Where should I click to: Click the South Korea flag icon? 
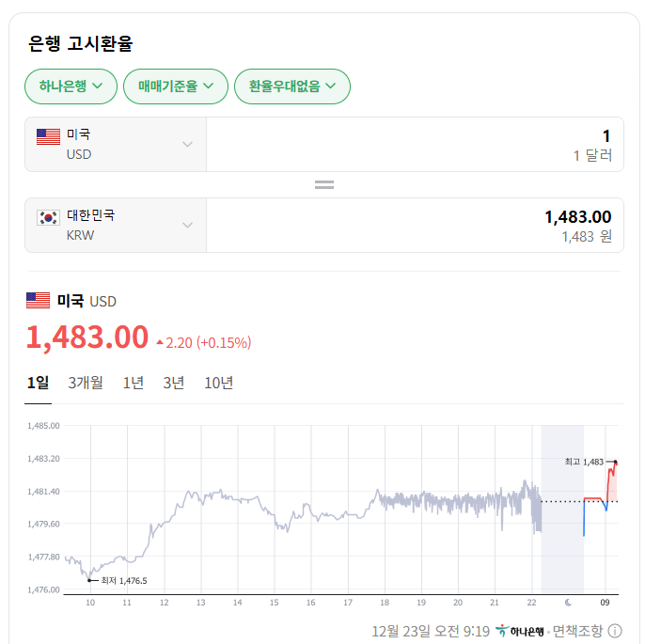pos(48,217)
